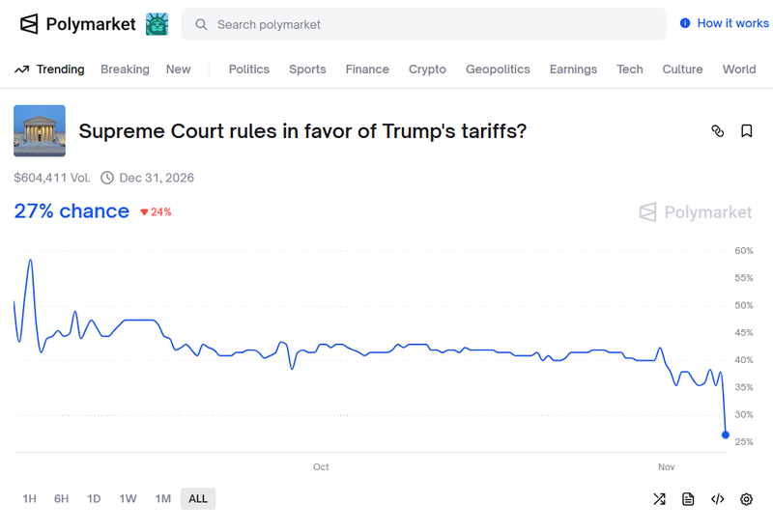Select the 1W time range

click(128, 499)
